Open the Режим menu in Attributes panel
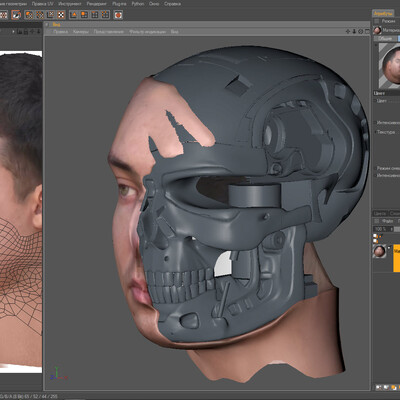The height and width of the screenshot is (400, 400). click(x=388, y=21)
